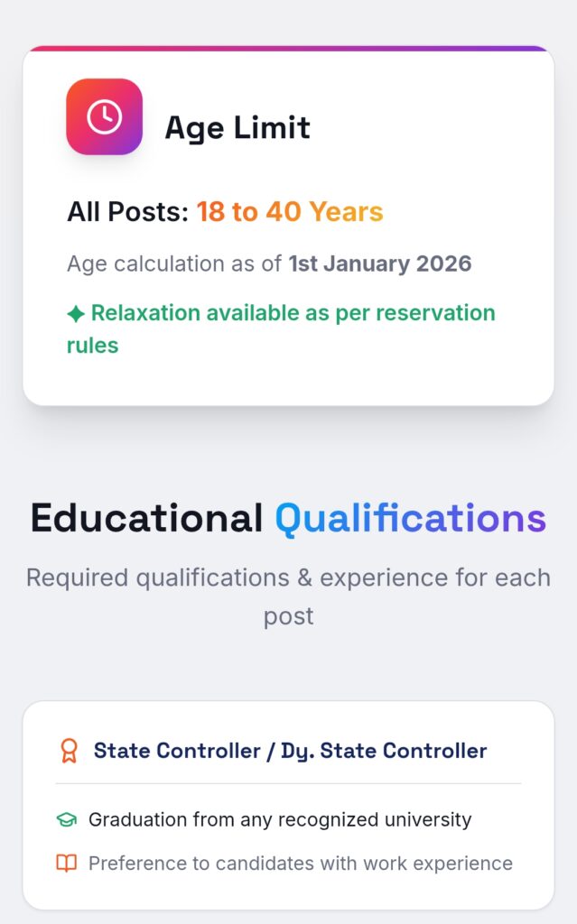577x924 pixels.
Task: Click the pink-purple gradient bar atop the card
Action: 288,48
